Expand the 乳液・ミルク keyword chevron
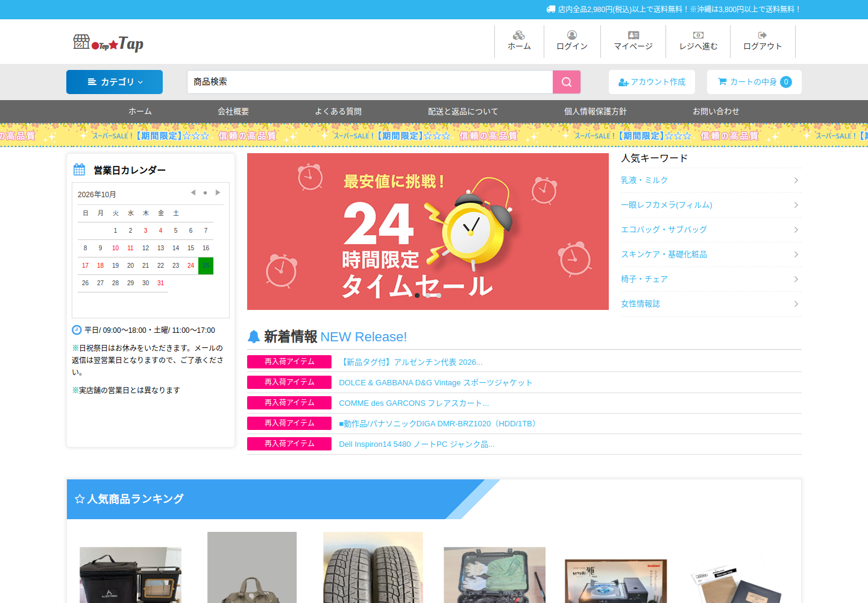Screen dimensions: 868x603 (x=796, y=180)
